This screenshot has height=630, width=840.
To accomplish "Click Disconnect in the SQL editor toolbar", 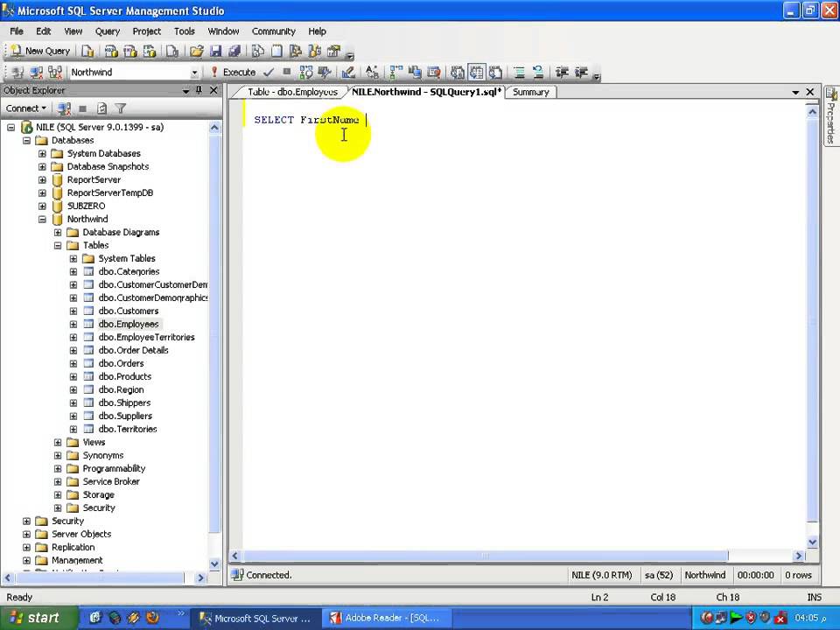I will (37, 72).
